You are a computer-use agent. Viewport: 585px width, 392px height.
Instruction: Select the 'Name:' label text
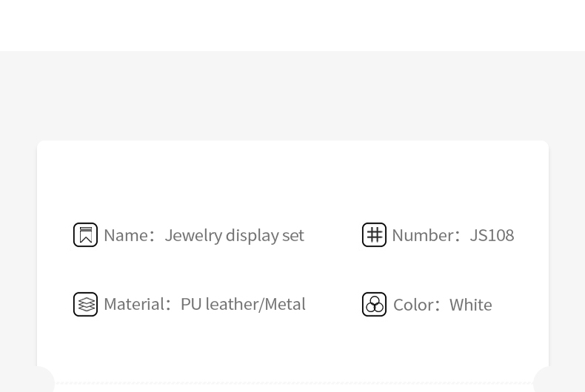coord(129,235)
